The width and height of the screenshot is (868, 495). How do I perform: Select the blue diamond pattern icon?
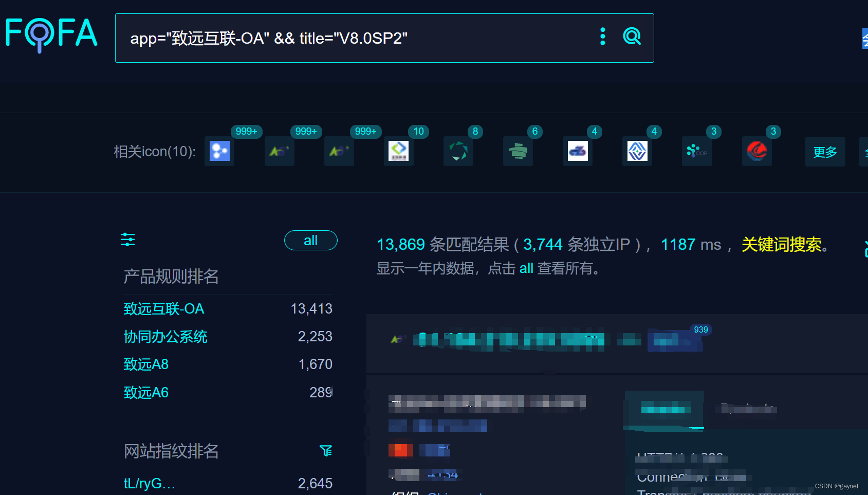(x=637, y=151)
